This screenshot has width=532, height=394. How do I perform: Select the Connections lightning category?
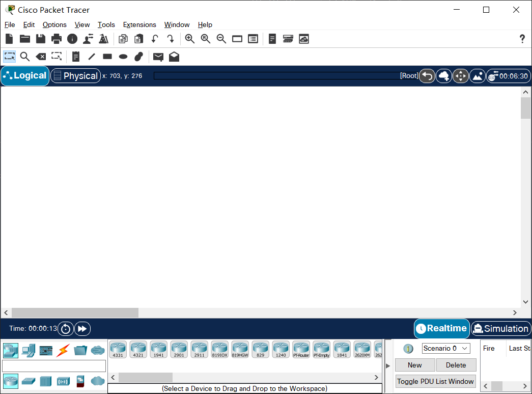tap(63, 351)
